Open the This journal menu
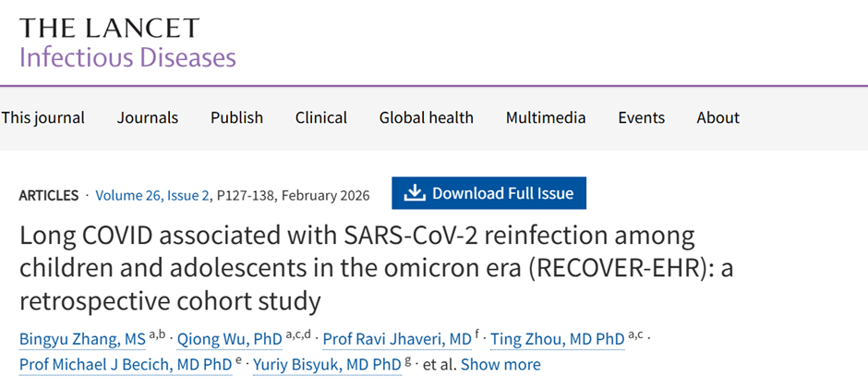The height and width of the screenshot is (389, 868). click(42, 117)
